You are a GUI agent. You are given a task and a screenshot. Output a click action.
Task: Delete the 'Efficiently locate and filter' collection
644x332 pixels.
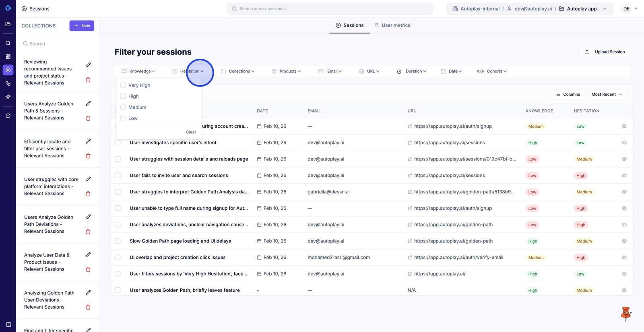(88, 156)
